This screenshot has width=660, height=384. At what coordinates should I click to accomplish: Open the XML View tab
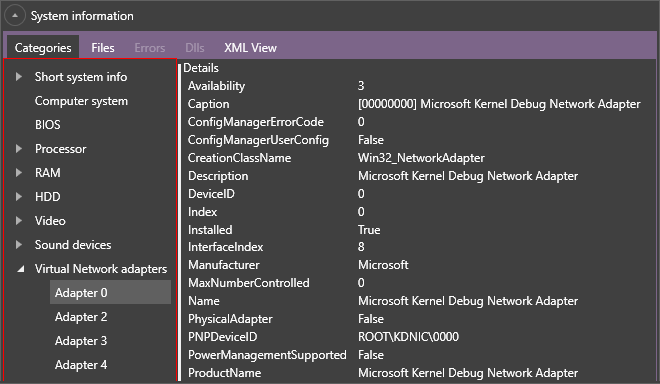pyautogui.click(x=250, y=48)
